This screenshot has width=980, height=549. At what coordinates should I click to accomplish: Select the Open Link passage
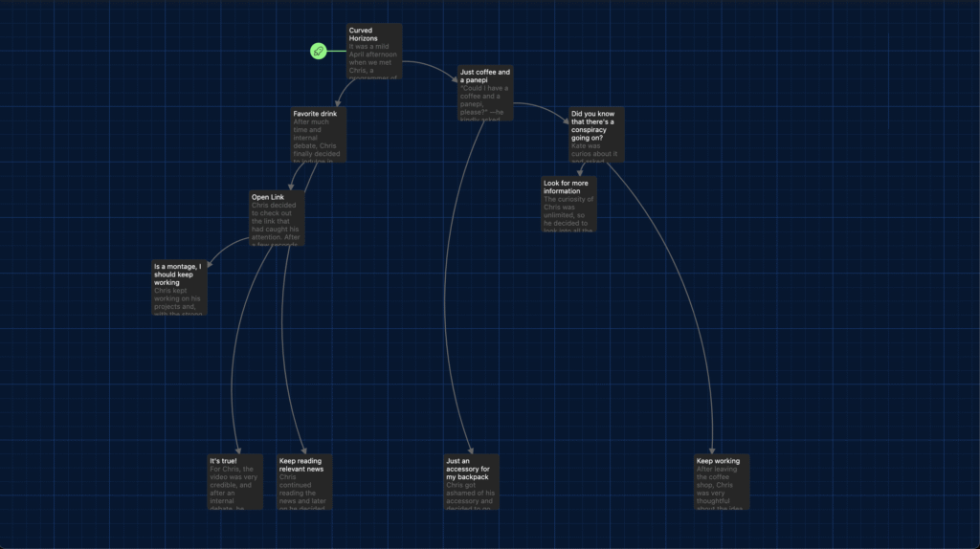(277, 217)
